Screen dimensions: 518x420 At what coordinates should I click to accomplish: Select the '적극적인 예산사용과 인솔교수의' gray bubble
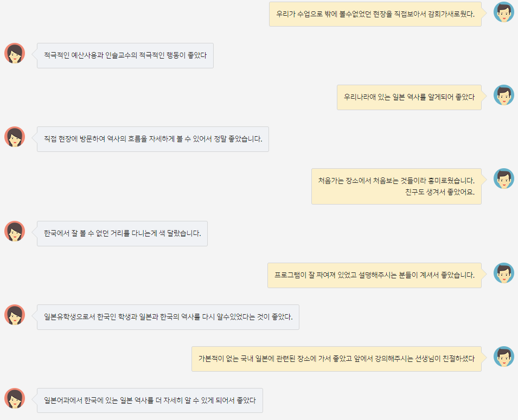click(125, 55)
